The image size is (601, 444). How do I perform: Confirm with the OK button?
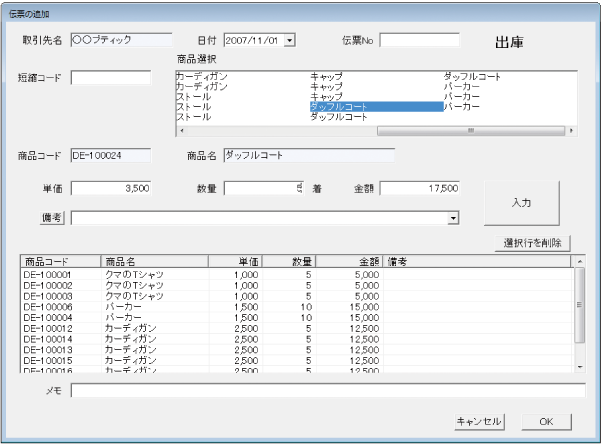coord(547,421)
